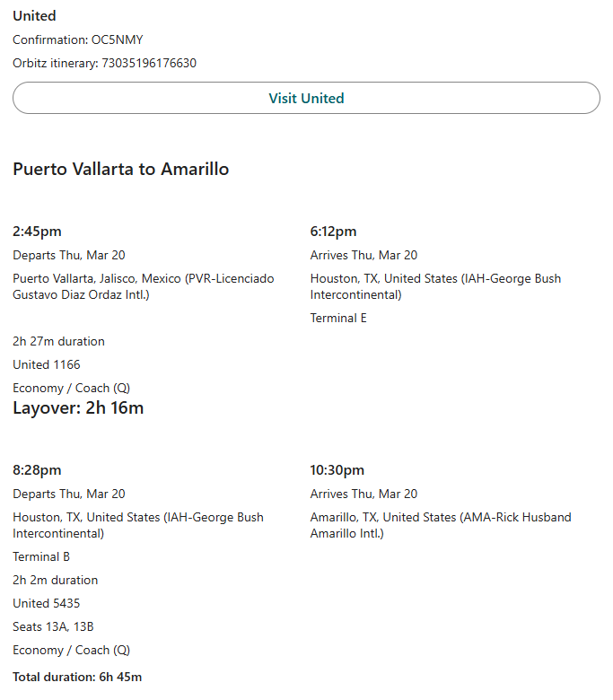
Task: Click the United 5435 flight number
Action: (x=47, y=603)
